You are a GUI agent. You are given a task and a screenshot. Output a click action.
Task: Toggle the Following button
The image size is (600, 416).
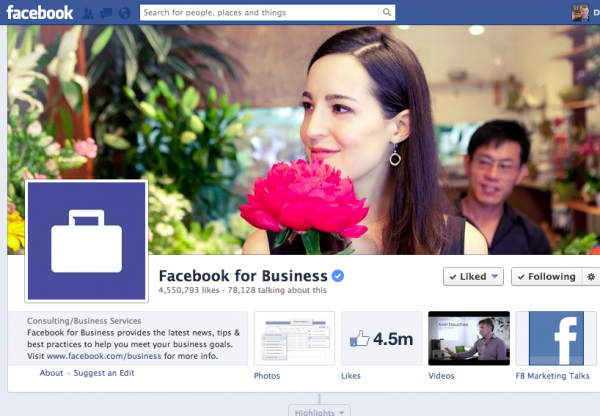(x=546, y=276)
